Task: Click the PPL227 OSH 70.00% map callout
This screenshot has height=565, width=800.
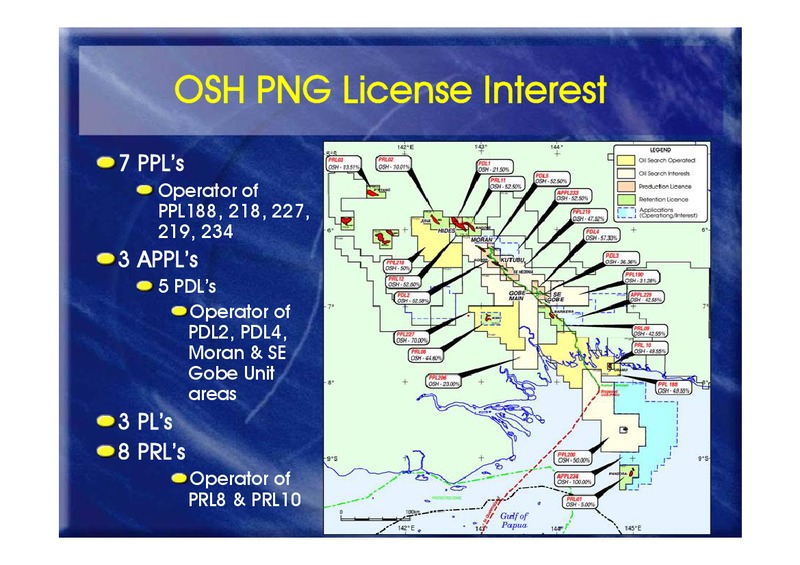Action: [x=411, y=337]
